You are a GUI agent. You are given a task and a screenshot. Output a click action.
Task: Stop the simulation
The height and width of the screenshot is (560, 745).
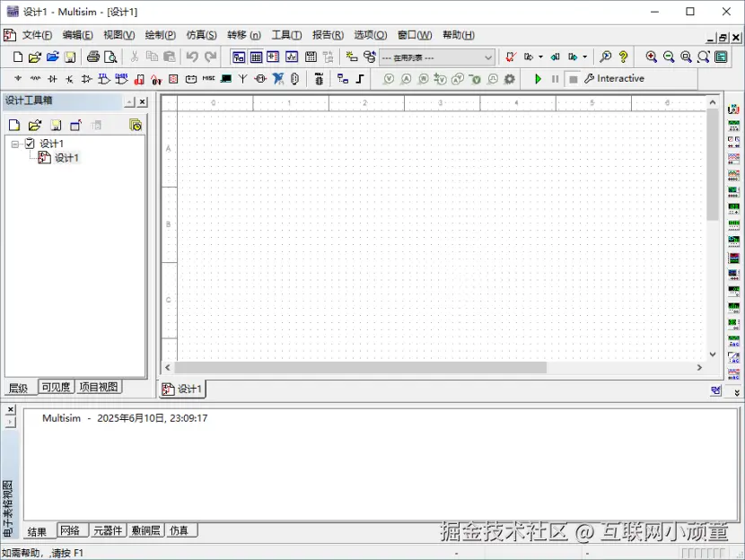click(x=573, y=79)
